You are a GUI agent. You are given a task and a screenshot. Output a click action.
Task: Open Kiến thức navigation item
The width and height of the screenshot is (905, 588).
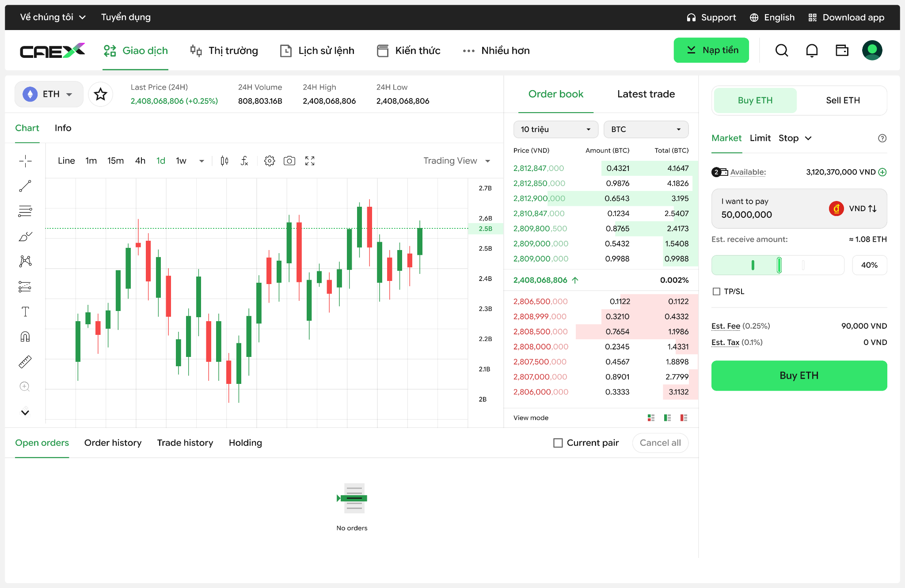click(x=408, y=51)
